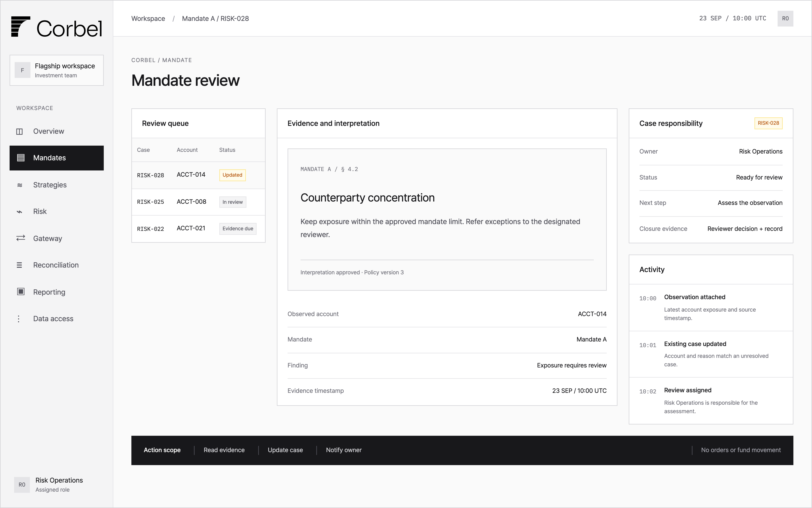Screen dimensions: 812x508
Task: Click Observation attached activity entry
Action: 711,307
